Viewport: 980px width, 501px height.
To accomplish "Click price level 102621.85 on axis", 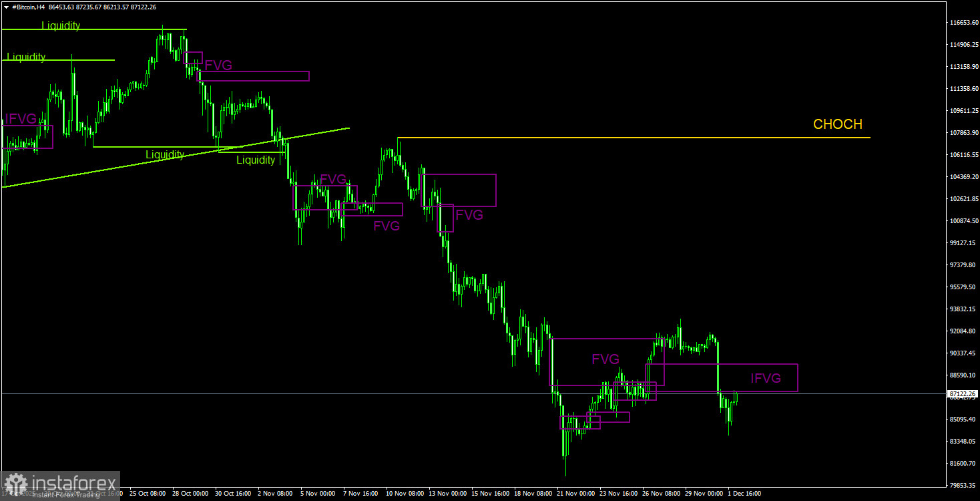I will [x=963, y=199].
